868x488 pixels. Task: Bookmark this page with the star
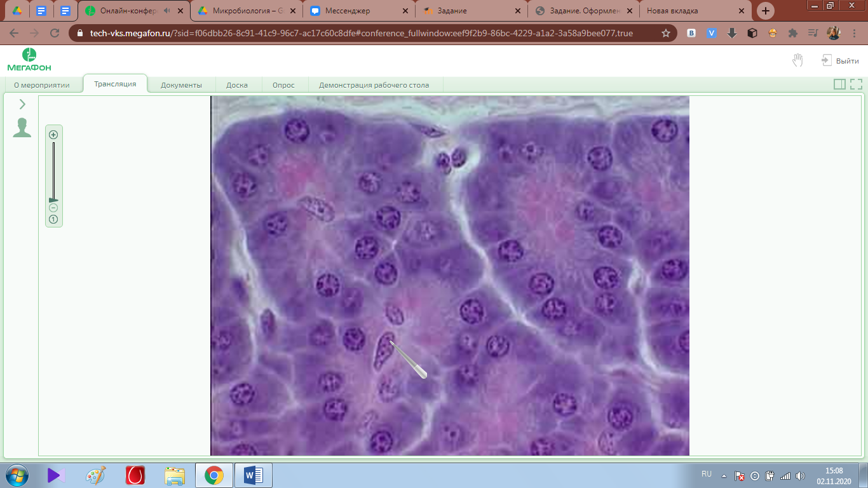click(666, 33)
